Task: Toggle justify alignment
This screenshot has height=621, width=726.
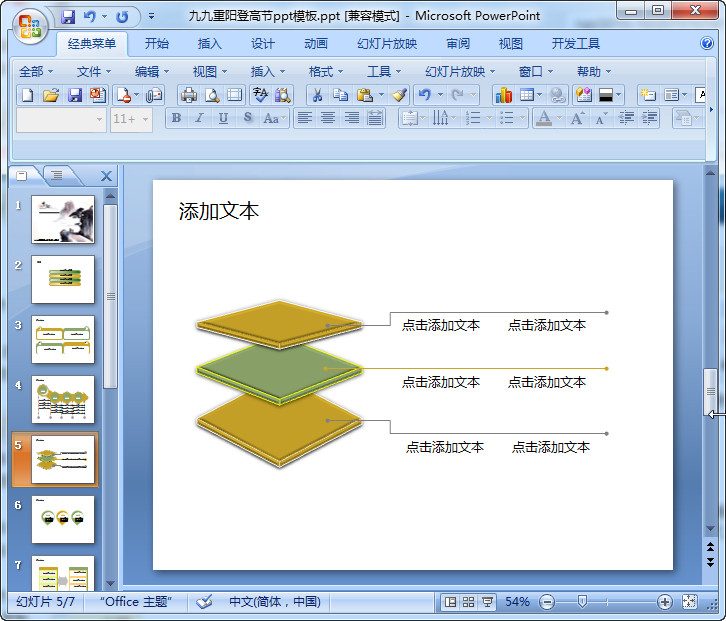Action: click(x=375, y=118)
